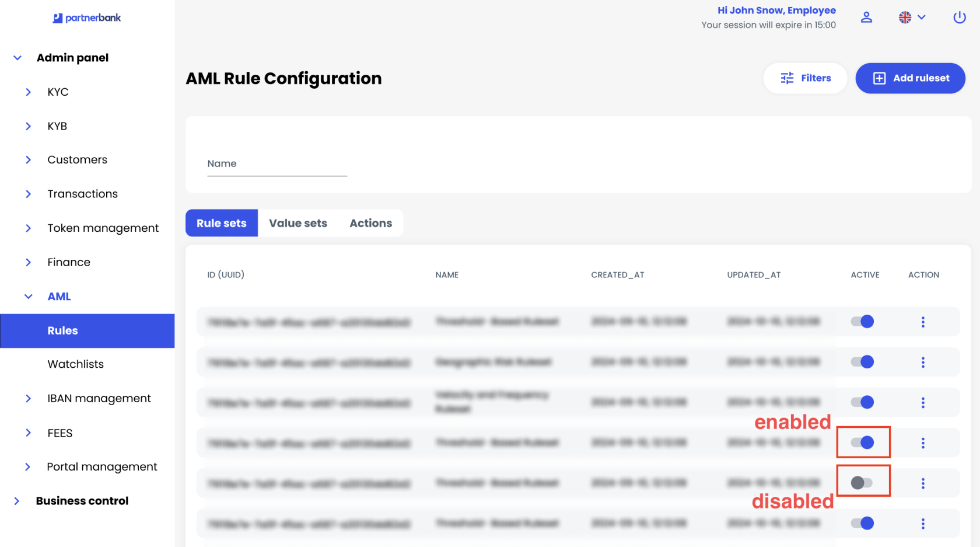Image resolution: width=980 pixels, height=547 pixels.
Task: Enable the switched-off ruleset toggle
Action: [x=862, y=483]
